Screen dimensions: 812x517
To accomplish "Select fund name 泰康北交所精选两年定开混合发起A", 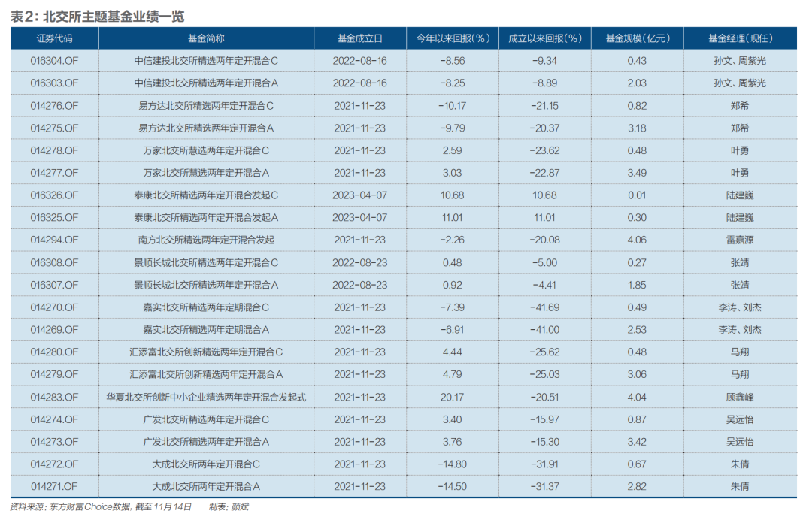I will pos(206,218).
